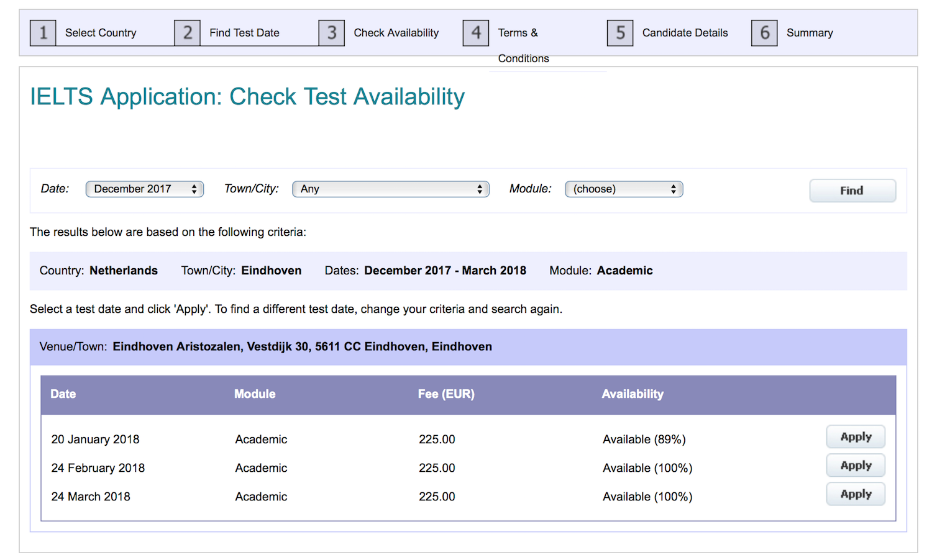932x560 pixels.
Task: Click the '20 January 2018' date cell
Action: 95,440
